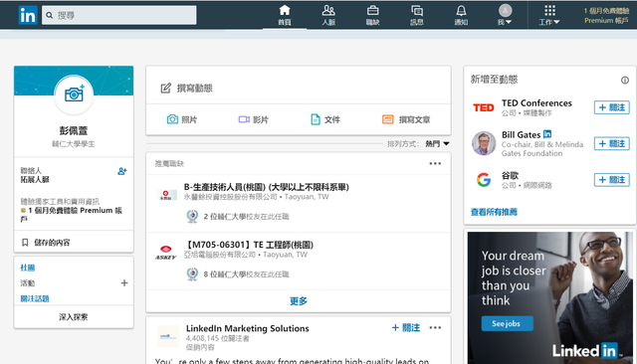Open job B-生產技術人員(桃園)

[x=266, y=187]
